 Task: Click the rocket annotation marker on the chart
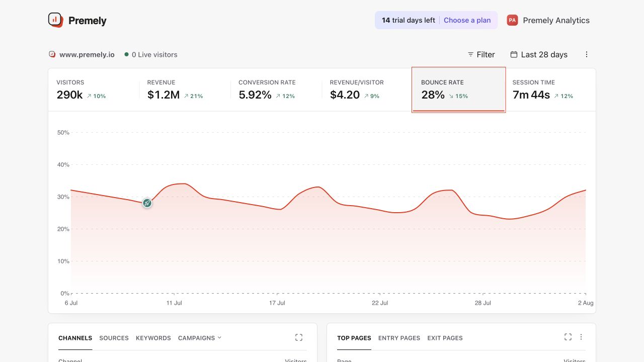pyautogui.click(x=147, y=203)
